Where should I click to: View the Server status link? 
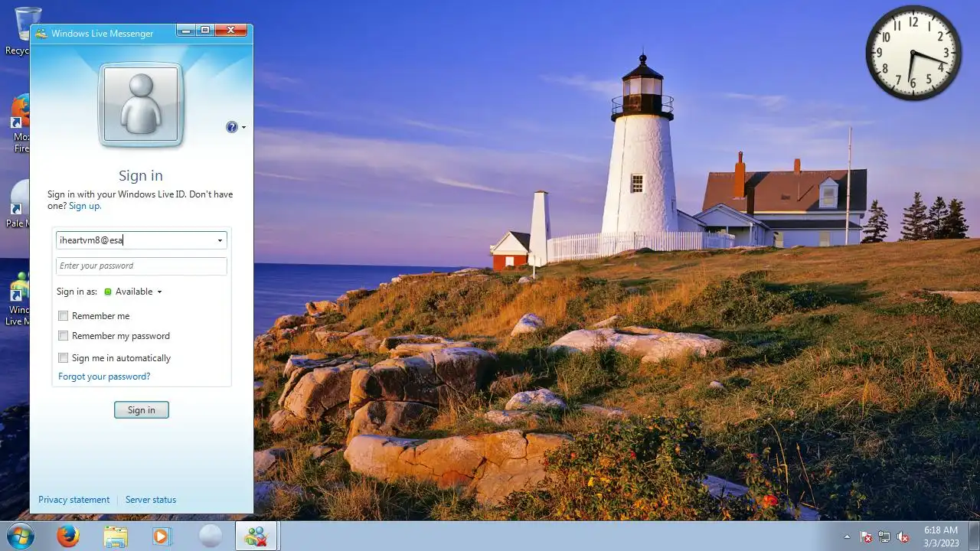[x=151, y=500]
